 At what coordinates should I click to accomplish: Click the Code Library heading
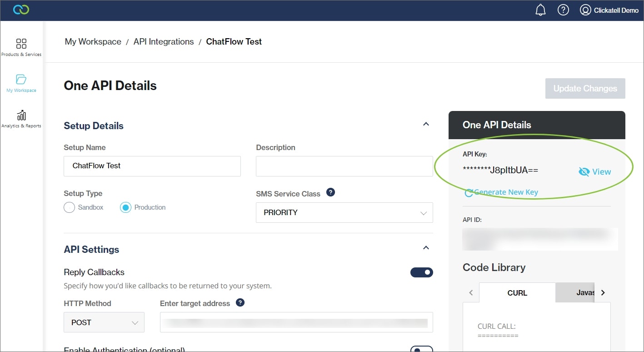coord(494,267)
